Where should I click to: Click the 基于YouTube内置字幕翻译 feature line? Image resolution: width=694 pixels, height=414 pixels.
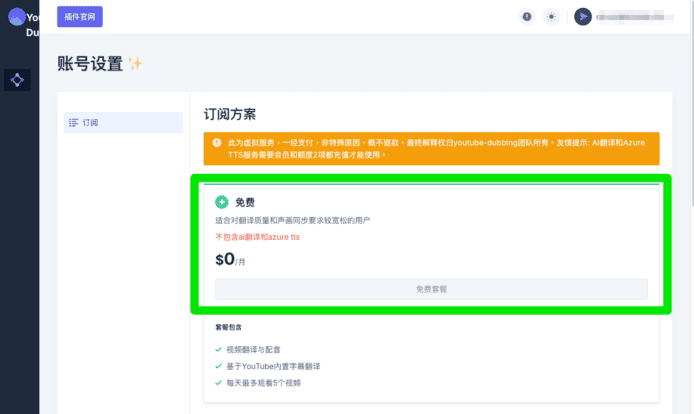pos(273,366)
